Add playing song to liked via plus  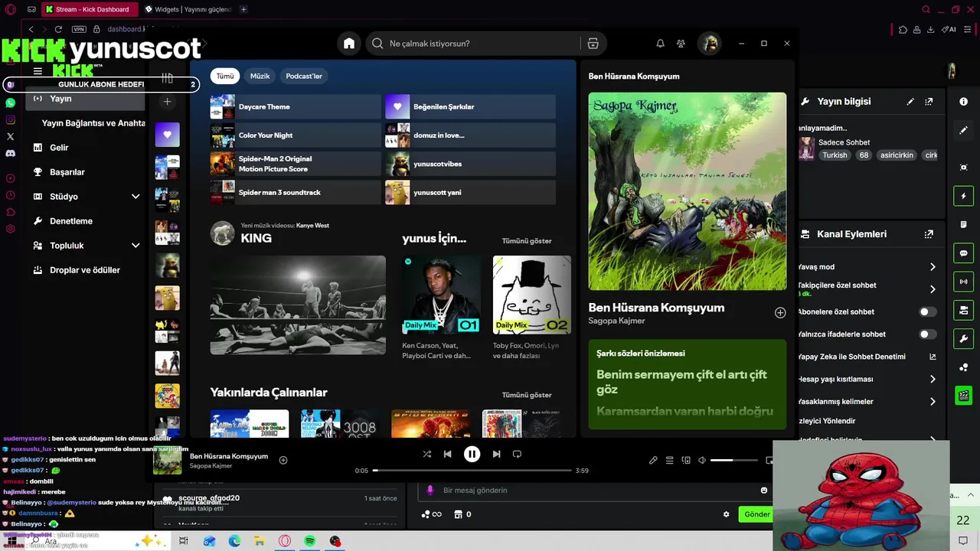(x=283, y=460)
